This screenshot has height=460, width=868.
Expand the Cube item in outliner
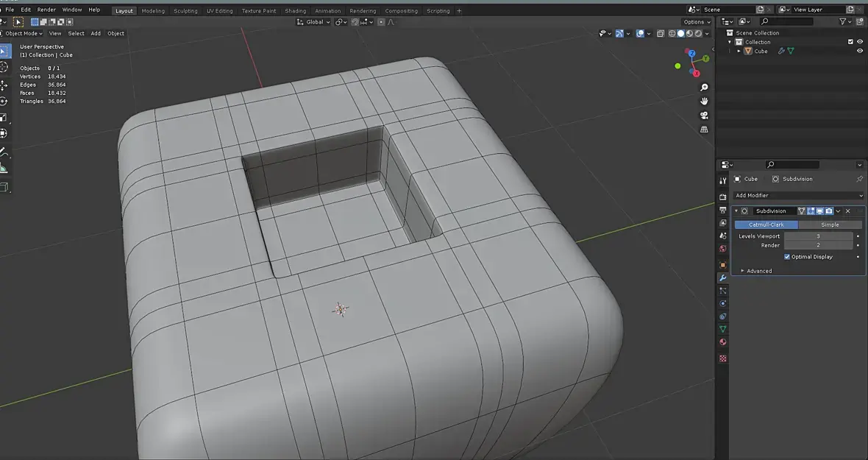click(739, 52)
